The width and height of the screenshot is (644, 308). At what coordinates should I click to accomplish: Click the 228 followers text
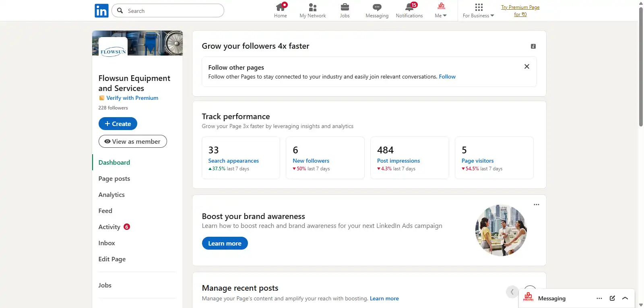[x=113, y=108]
